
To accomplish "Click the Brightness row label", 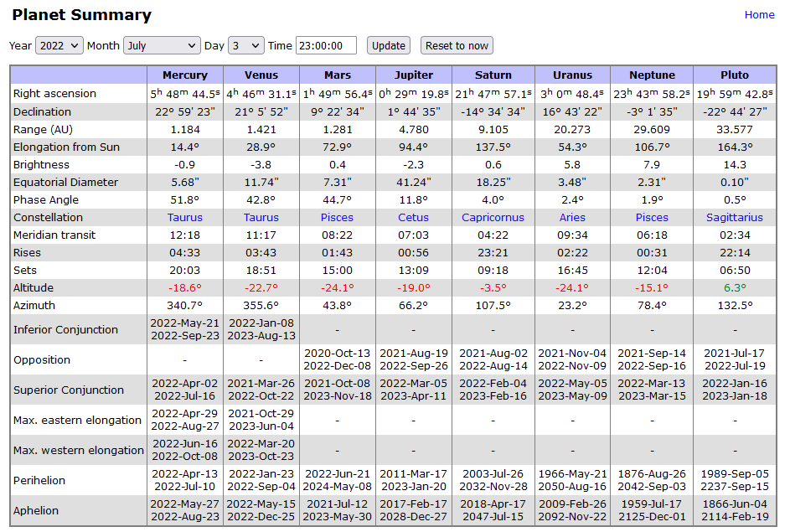I will tap(41, 165).
